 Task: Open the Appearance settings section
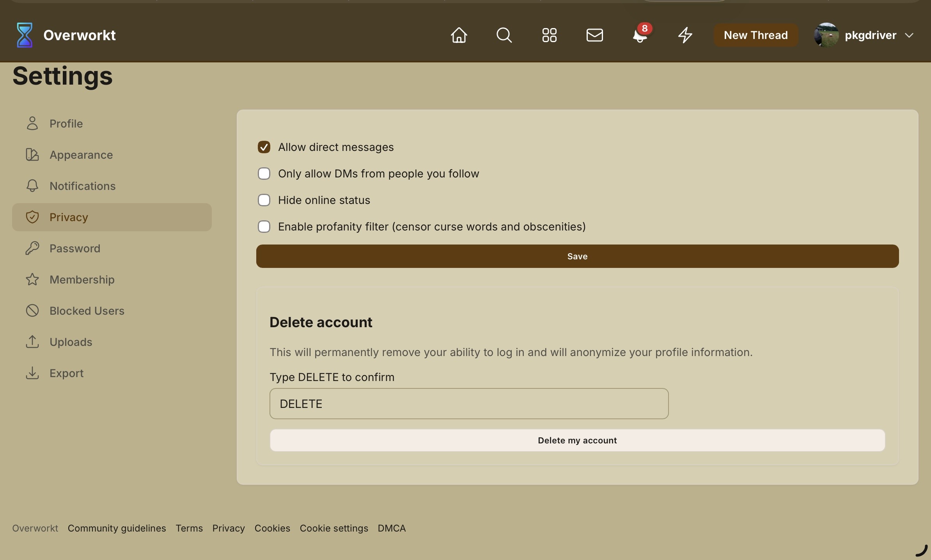pyautogui.click(x=81, y=155)
